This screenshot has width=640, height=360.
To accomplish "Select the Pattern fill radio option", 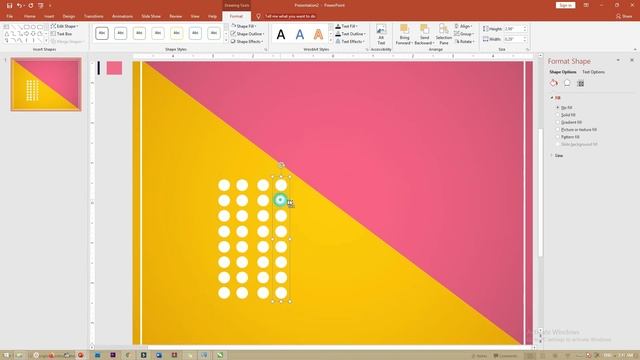I will click(558, 137).
